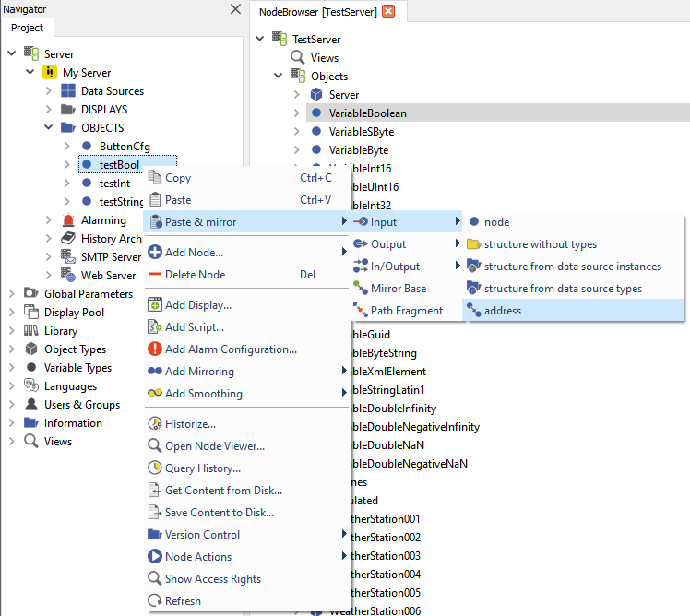Click the Mirror Base icon

pyautogui.click(x=361, y=289)
